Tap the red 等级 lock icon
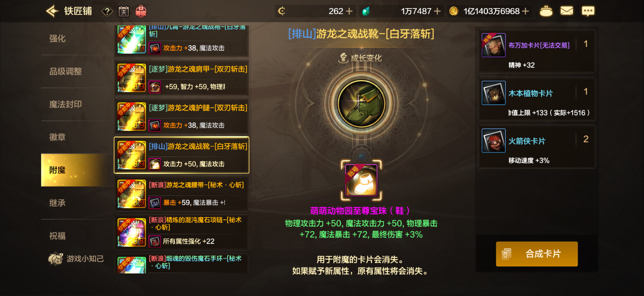The height and width of the screenshot is (296, 644). click(141, 11)
